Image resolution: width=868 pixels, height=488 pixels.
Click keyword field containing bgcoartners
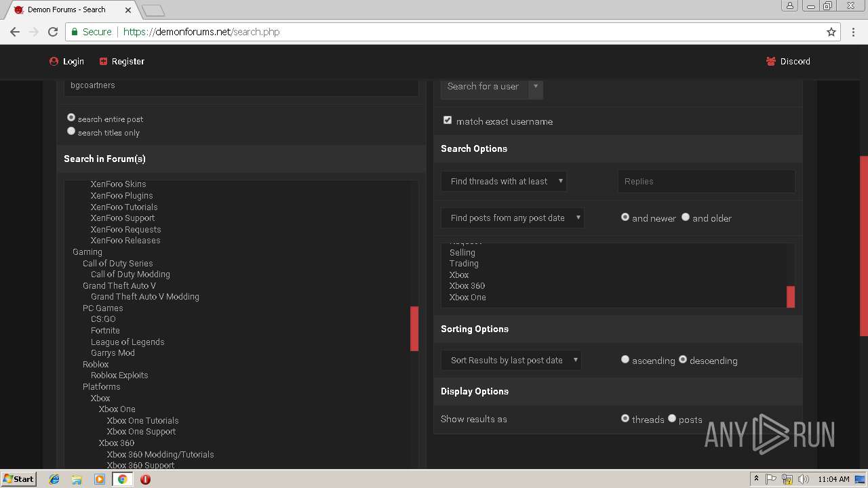(x=241, y=86)
